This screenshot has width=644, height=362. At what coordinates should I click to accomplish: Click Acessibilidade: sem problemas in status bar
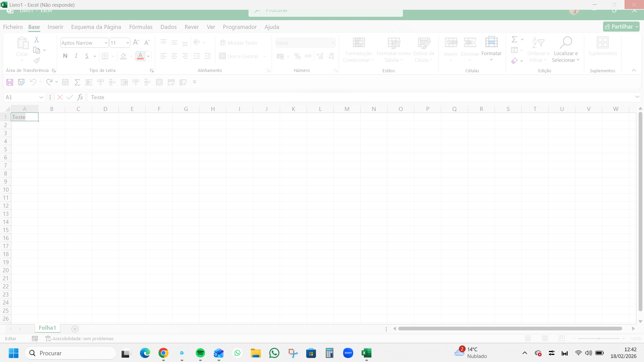80,338
